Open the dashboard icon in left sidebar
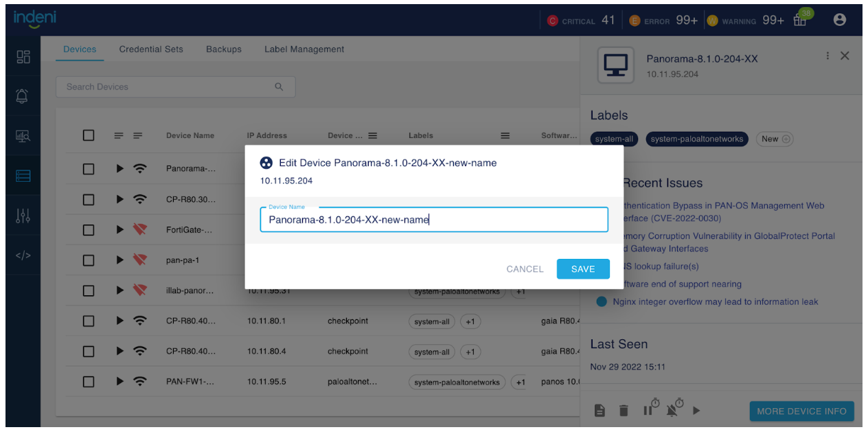Viewport: 868px width, 434px height. (23, 56)
